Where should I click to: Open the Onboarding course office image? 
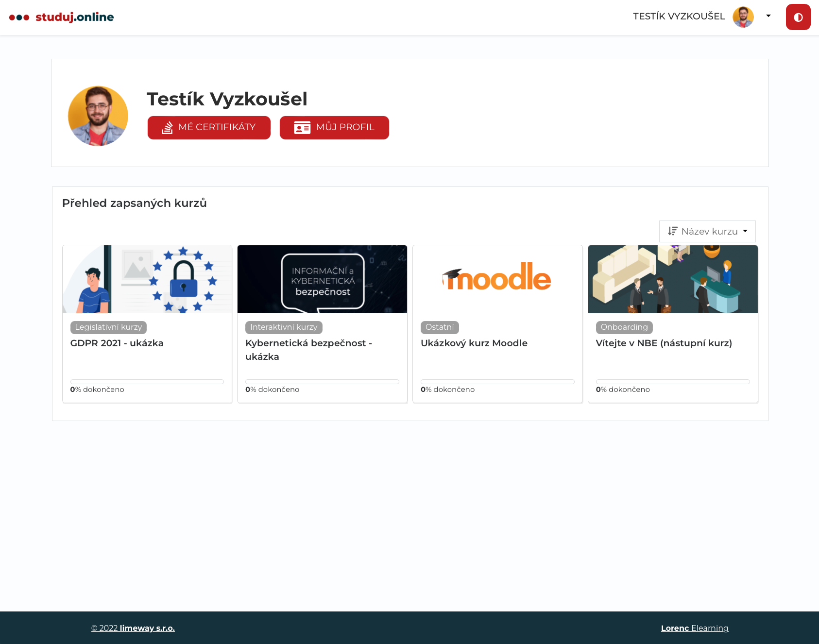[673, 279]
